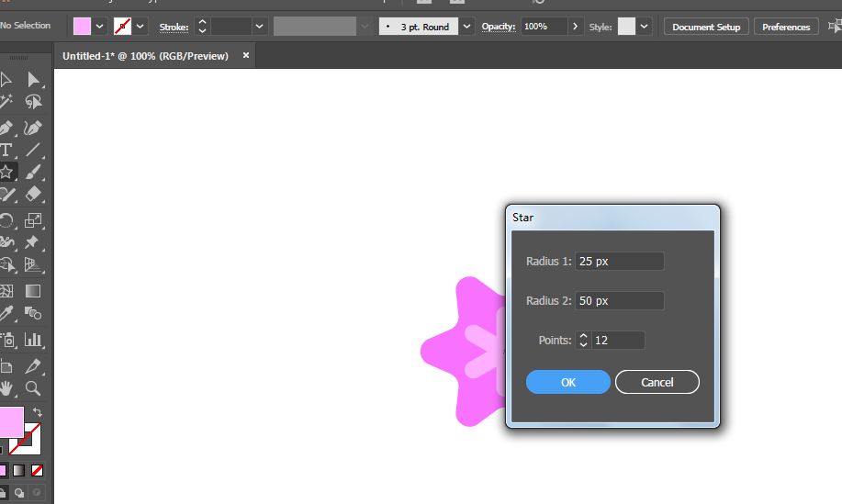Select the Eraser tool
842x504 pixels.
(x=33, y=194)
